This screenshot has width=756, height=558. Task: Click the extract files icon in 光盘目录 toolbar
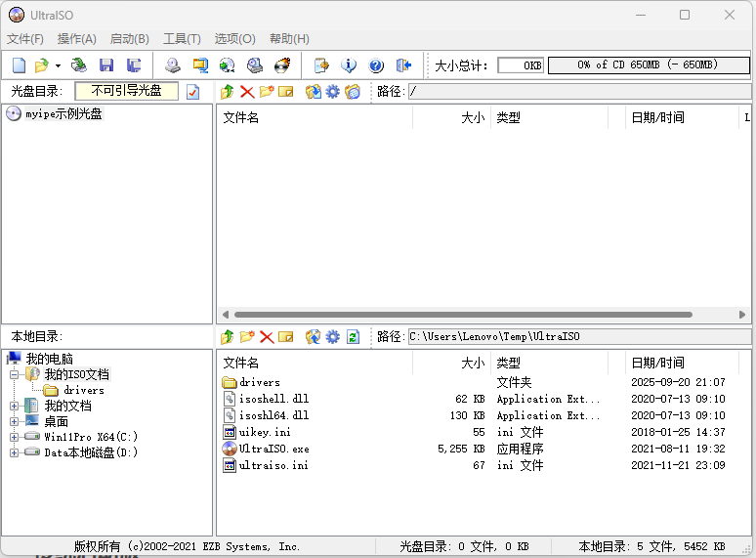coord(314,91)
